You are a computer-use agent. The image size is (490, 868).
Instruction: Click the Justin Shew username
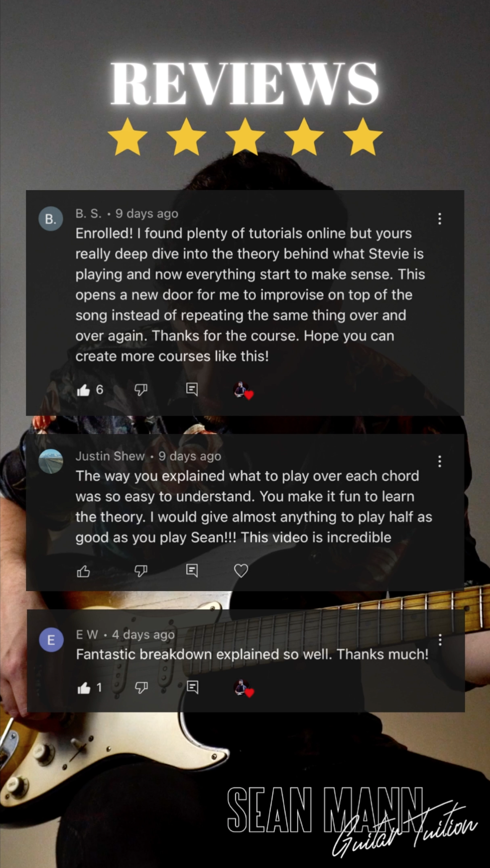click(110, 456)
